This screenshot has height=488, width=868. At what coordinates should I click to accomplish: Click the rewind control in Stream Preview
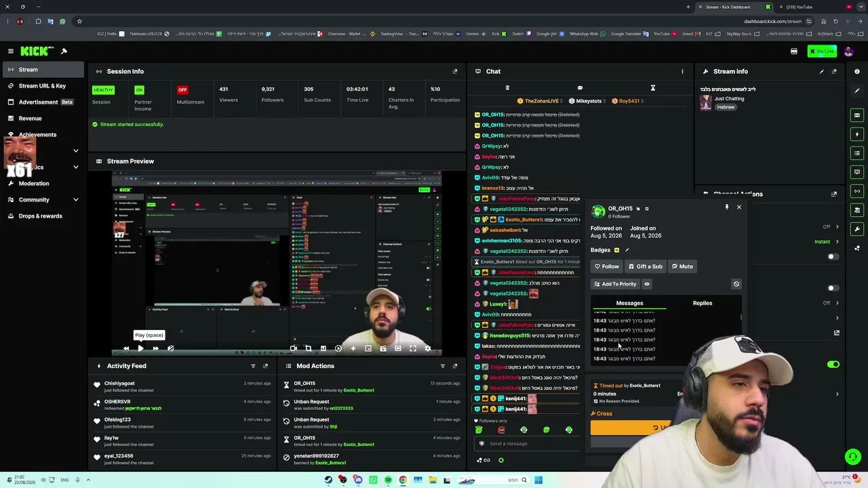point(125,348)
